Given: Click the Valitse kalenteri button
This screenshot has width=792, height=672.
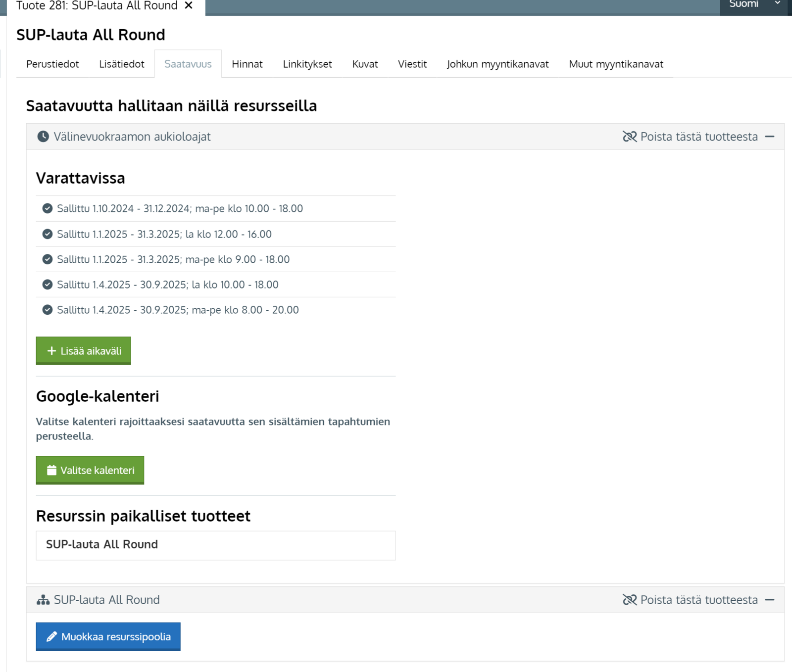Looking at the screenshot, I should [x=90, y=470].
